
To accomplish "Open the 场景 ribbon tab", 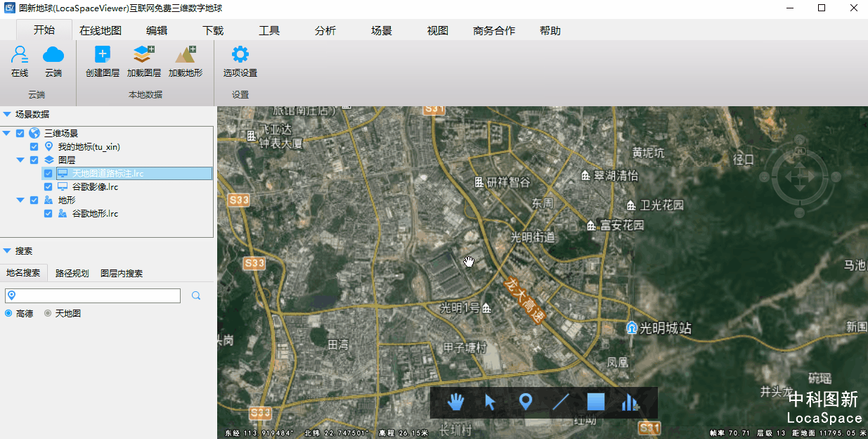I will click(x=382, y=31).
